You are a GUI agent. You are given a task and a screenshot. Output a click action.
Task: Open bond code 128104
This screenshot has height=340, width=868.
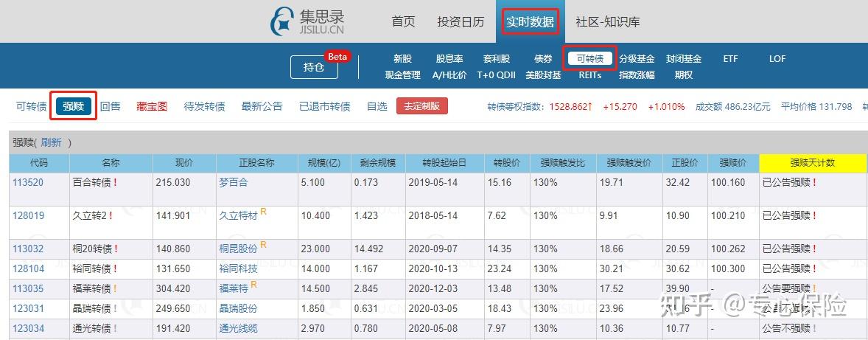click(x=28, y=268)
